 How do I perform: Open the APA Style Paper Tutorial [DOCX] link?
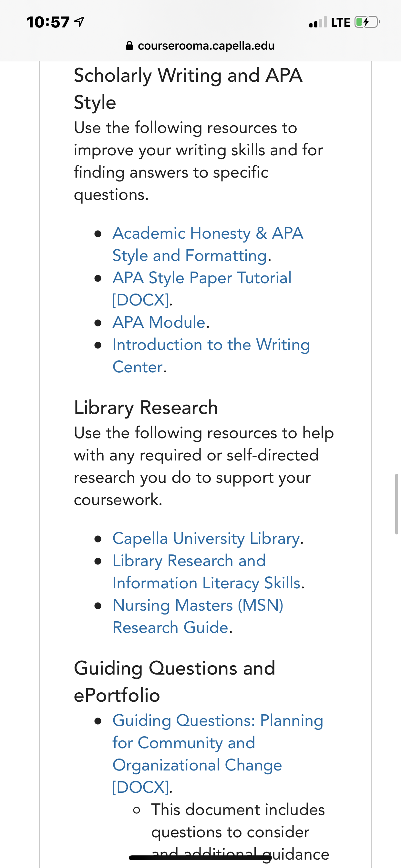point(202,289)
